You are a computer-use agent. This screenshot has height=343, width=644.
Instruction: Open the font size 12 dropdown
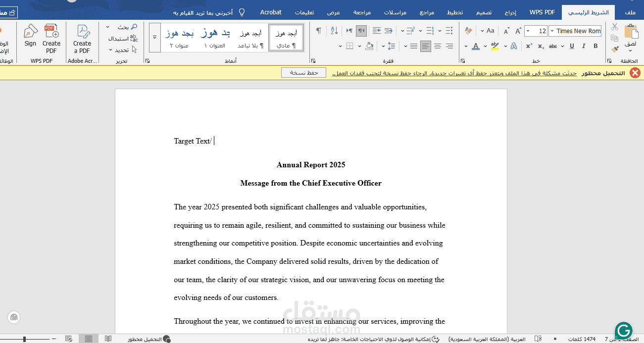tap(528, 31)
